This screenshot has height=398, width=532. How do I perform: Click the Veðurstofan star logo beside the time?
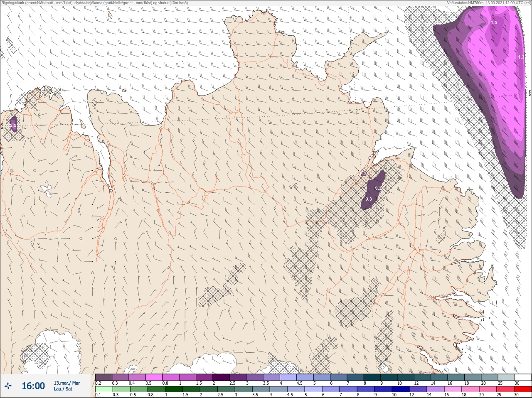coord(8,386)
